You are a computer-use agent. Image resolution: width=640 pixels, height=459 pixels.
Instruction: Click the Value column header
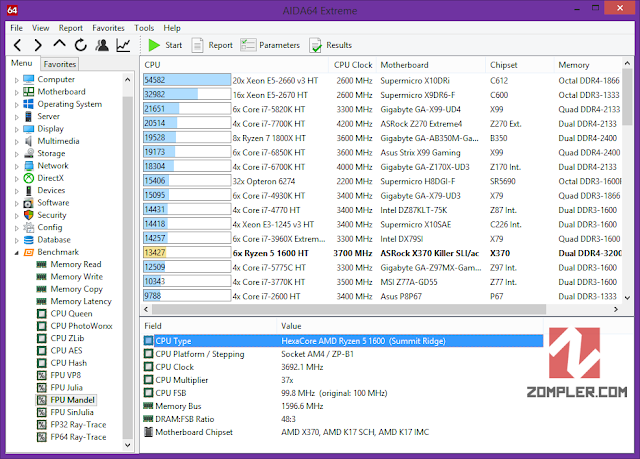pyautogui.click(x=410, y=326)
